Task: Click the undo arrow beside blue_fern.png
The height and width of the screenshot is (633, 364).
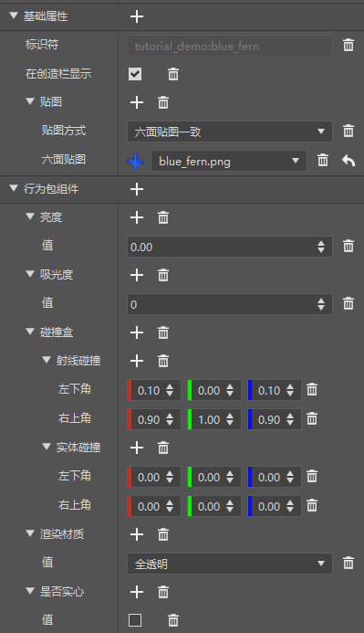Action: pyautogui.click(x=348, y=161)
